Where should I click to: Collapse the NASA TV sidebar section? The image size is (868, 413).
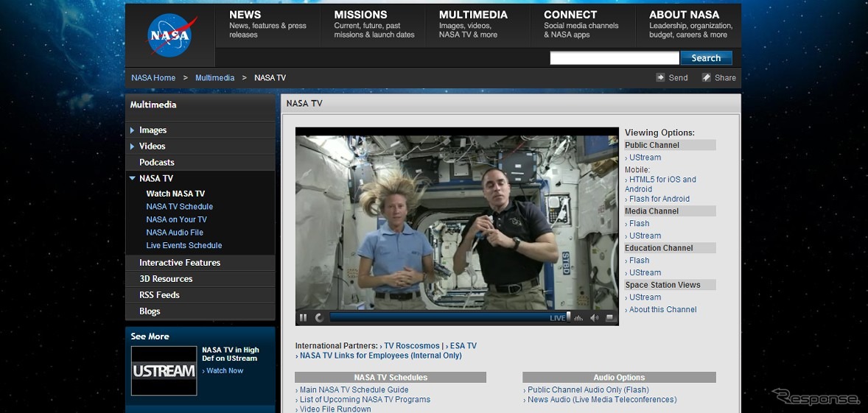133,179
